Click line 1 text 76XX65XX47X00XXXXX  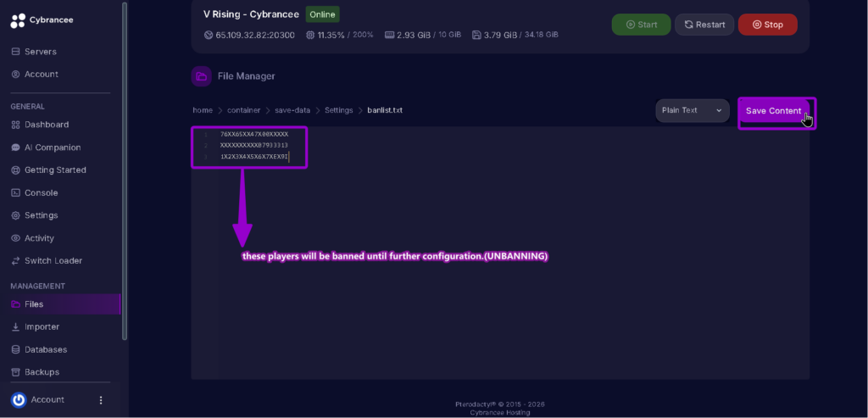tap(254, 134)
